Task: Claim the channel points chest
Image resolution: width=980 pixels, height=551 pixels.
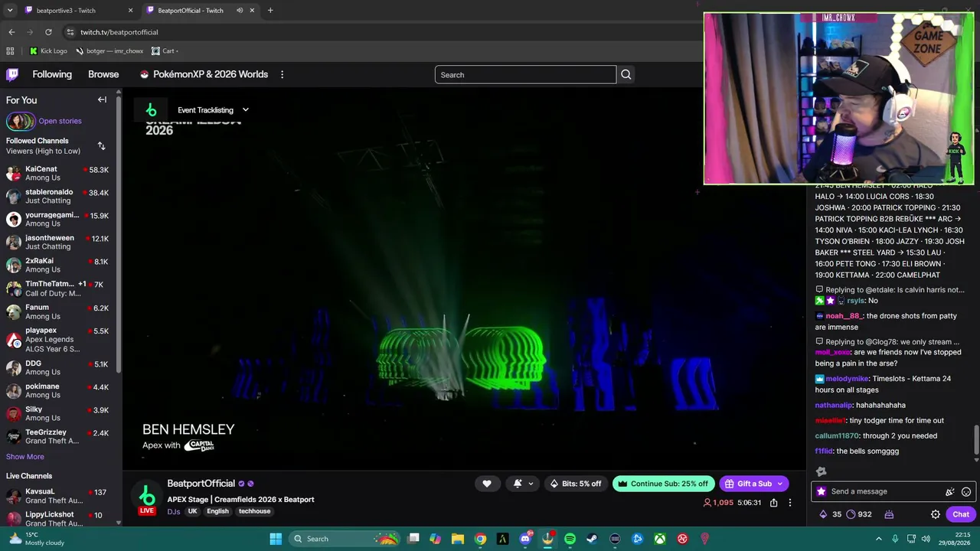Action: (x=889, y=514)
